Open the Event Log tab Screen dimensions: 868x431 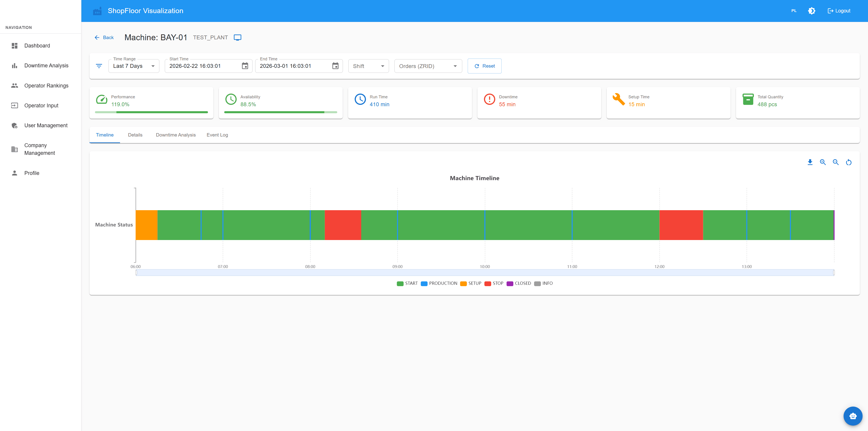coord(217,135)
